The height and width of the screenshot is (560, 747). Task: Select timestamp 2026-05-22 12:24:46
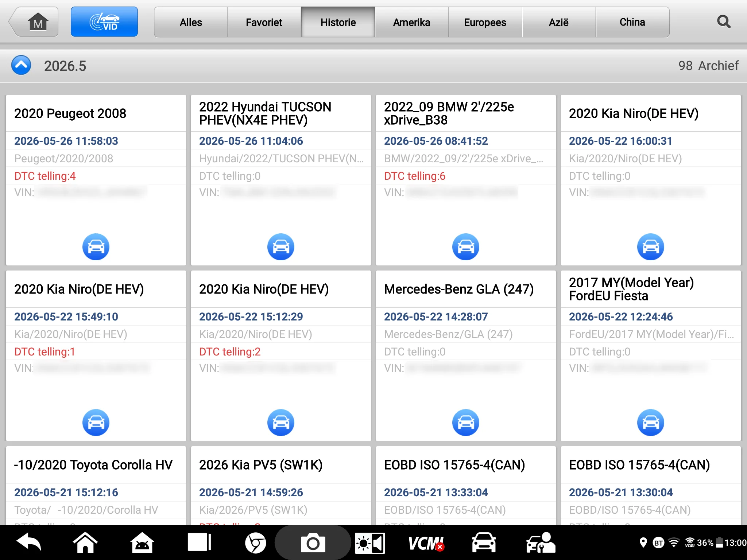(621, 316)
